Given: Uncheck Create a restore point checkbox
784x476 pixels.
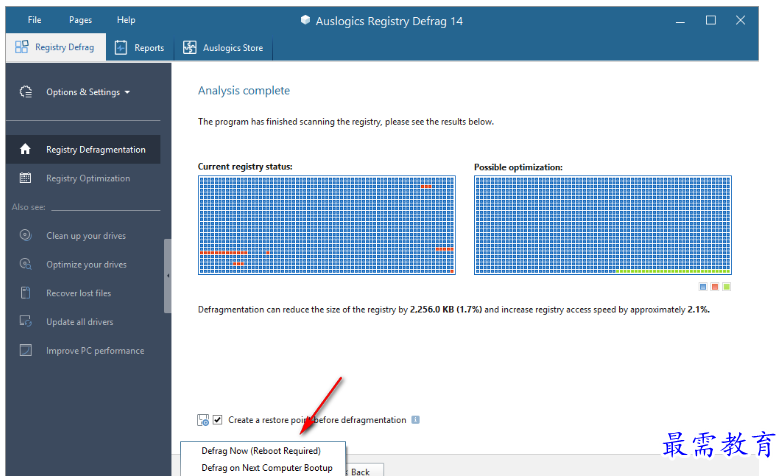Looking at the screenshot, I should (218, 420).
